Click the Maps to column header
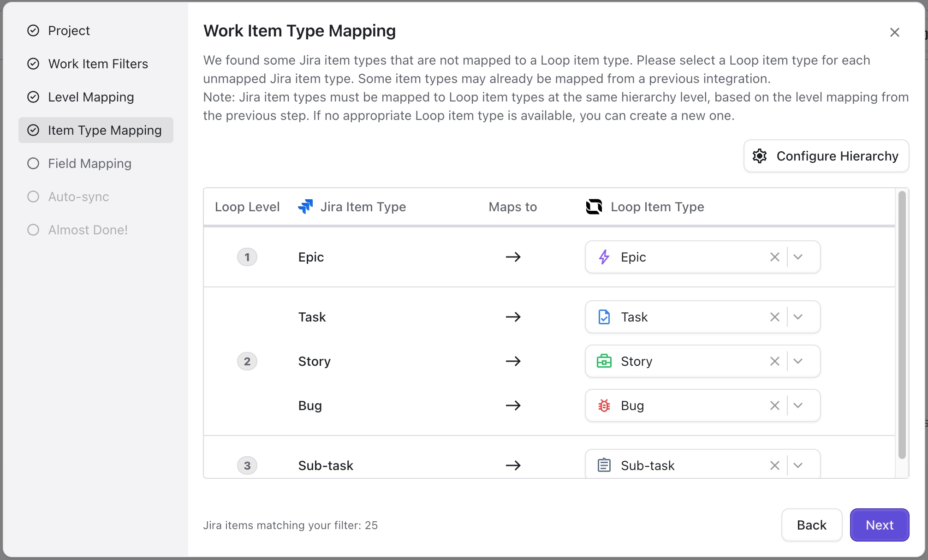The height and width of the screenshot is (560, 928). pyautogui.click(x=513, y=207)
